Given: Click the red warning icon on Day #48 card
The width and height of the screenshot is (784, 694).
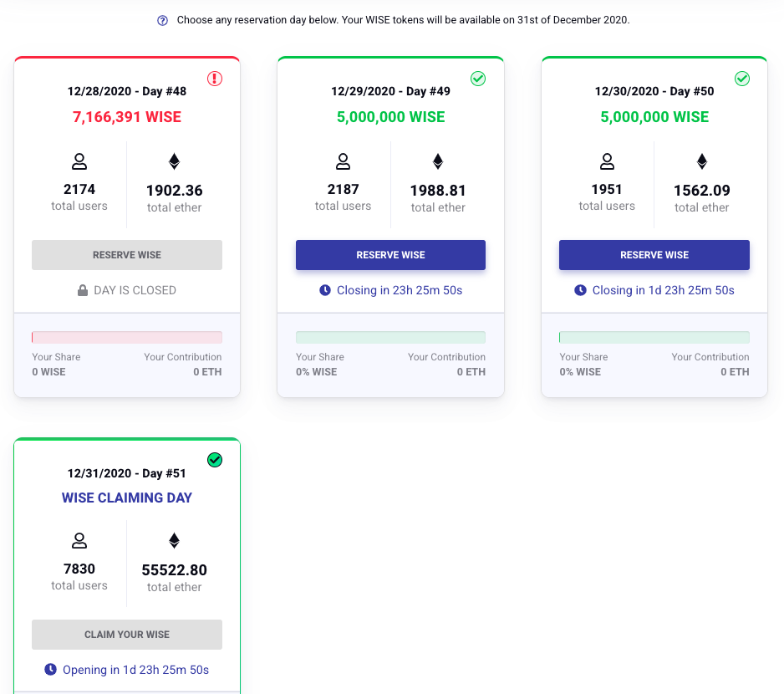Looking at the screenshot, I should click(x=215, y=79).
